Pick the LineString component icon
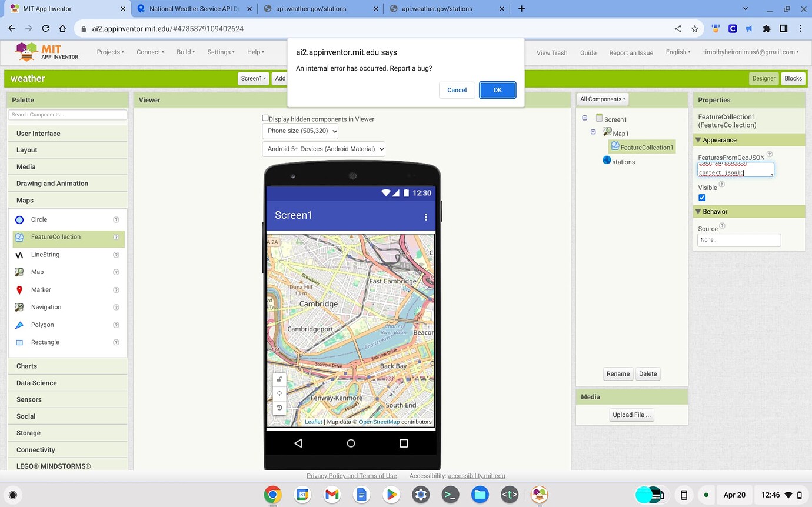The image size is (812, 507). tap(19, 255)
